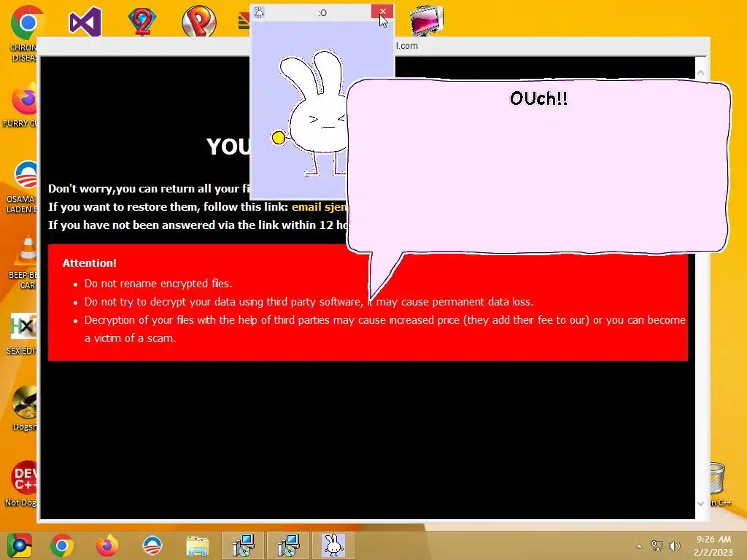
Task: Open the Firefox FURRY desktop shortcut
Action: [x=25, y=99]
